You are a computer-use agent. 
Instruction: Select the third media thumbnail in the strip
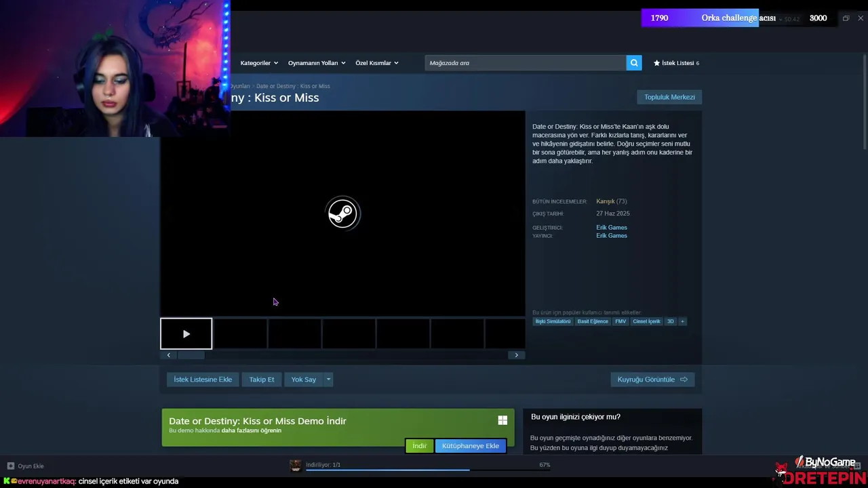(x=294, y=333)
